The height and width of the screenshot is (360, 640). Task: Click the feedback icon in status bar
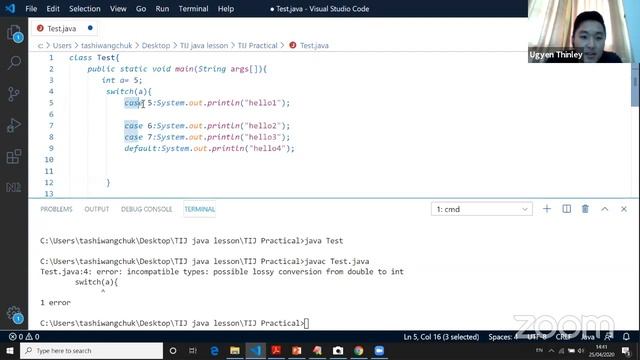click(x=609, y=337)
